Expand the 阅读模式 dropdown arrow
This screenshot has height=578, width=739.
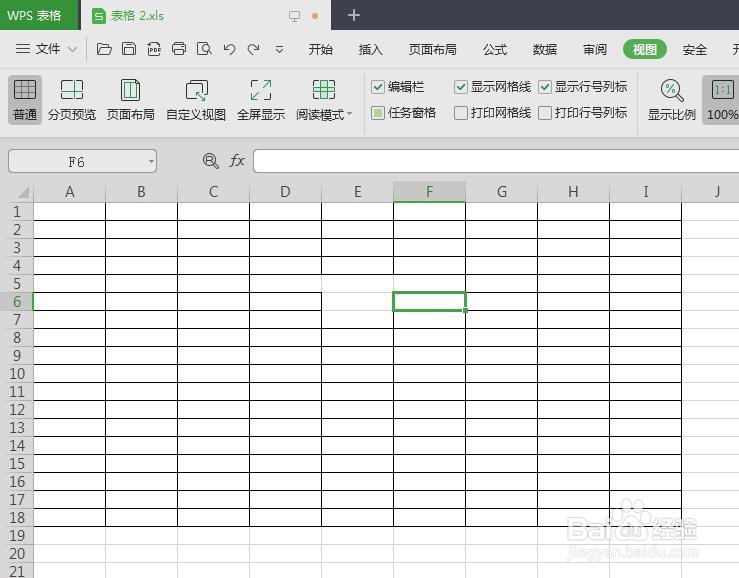coord(350,114)
